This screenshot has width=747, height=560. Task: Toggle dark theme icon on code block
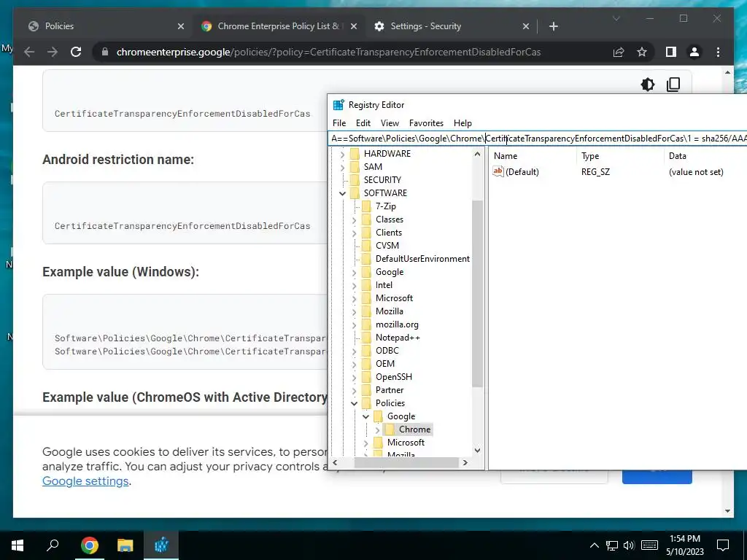648,85
